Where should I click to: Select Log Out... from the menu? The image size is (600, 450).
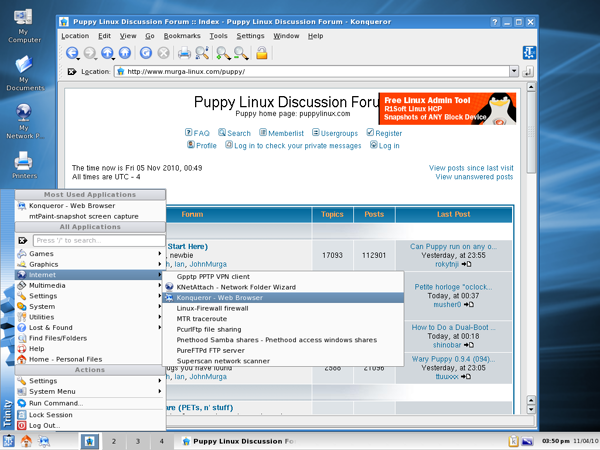90,426
